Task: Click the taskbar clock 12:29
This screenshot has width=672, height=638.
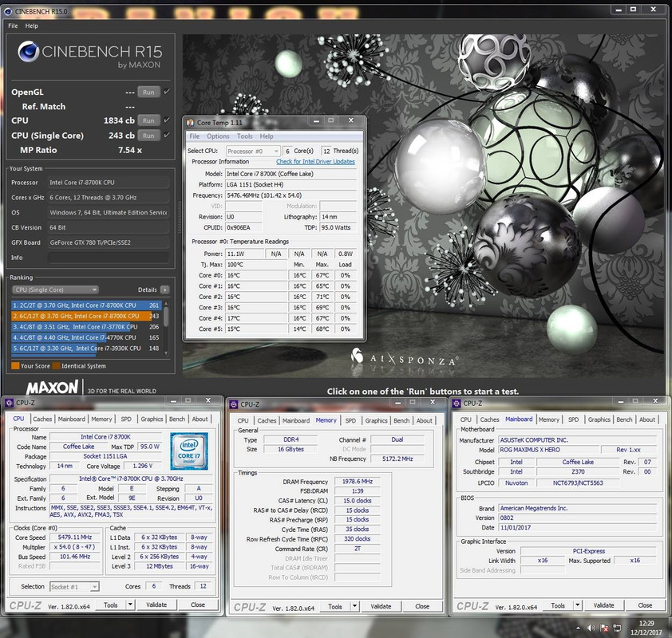Action: (646, 628)
